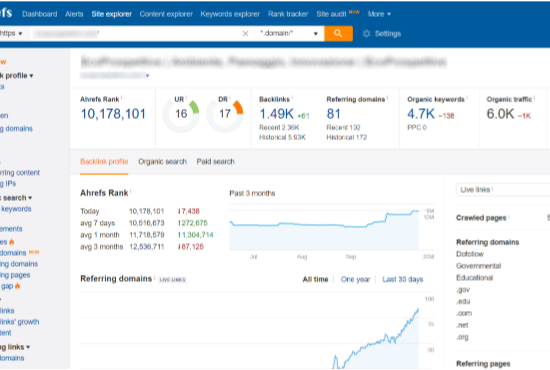Click the UR 16 gauge
550x370 pixels.
coord(181,114)
